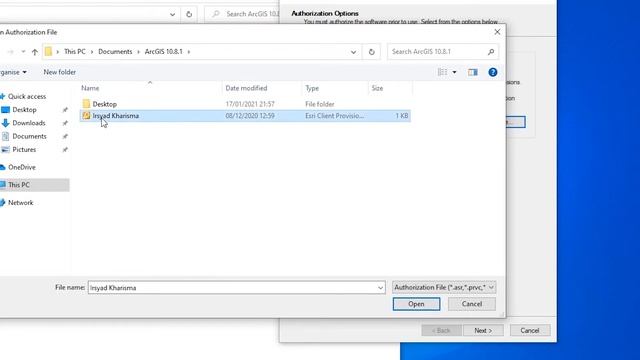
Task: Click the Downloads arrow icon in sidebar
Action: 5,123
